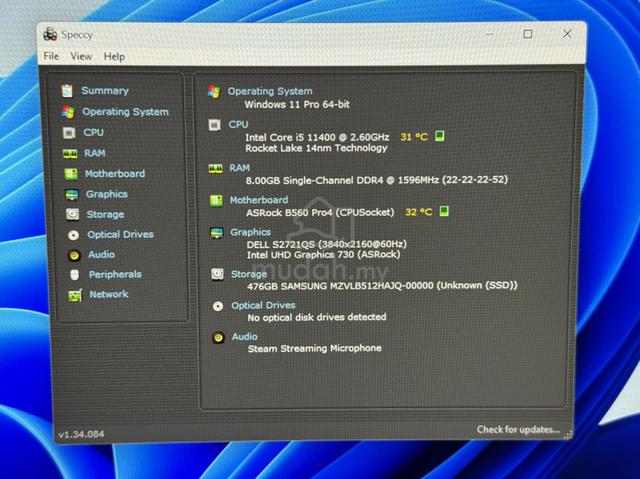Open Storage section from sidebar
The width and height of the screenshot is (640, 479).
(x=105, y=214)
